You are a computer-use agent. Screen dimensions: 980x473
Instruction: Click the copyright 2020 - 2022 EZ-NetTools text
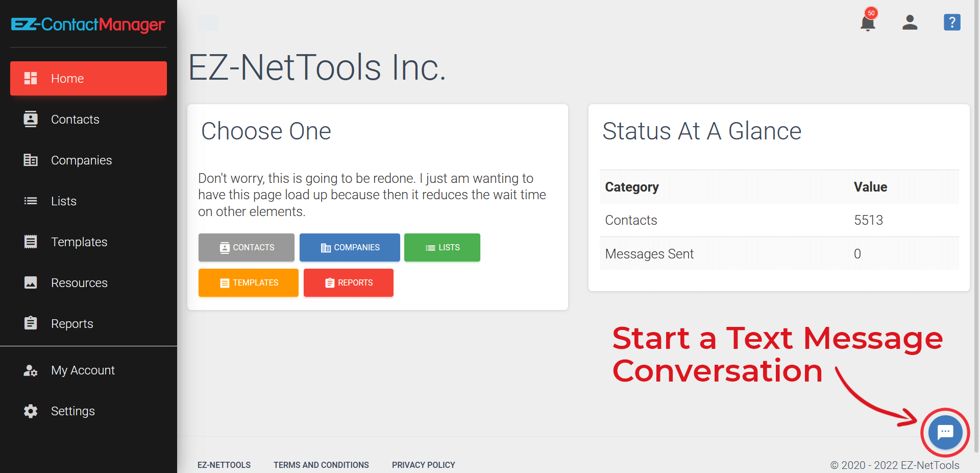[895, 465]
